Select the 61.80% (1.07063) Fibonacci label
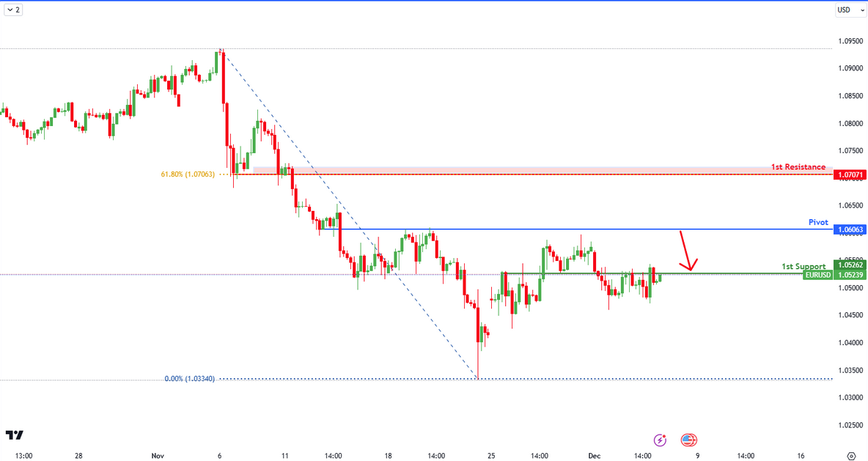 (x=188, y=174)
